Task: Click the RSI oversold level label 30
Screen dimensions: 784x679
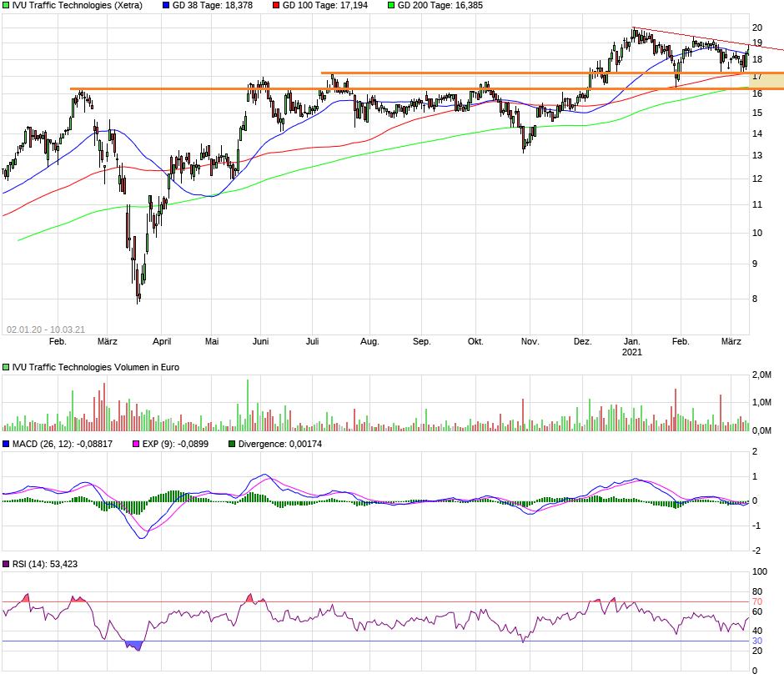Action: tap(757, 641)
